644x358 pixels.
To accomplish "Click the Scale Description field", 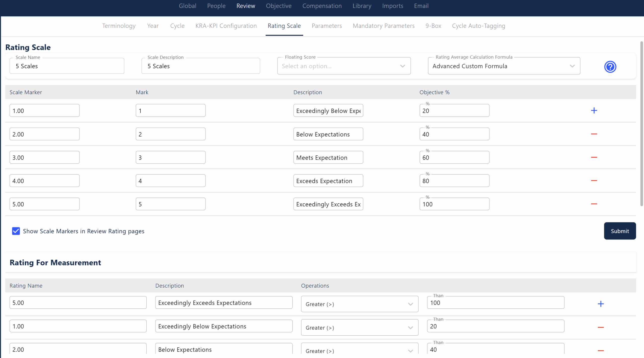I will pos(201,66).
